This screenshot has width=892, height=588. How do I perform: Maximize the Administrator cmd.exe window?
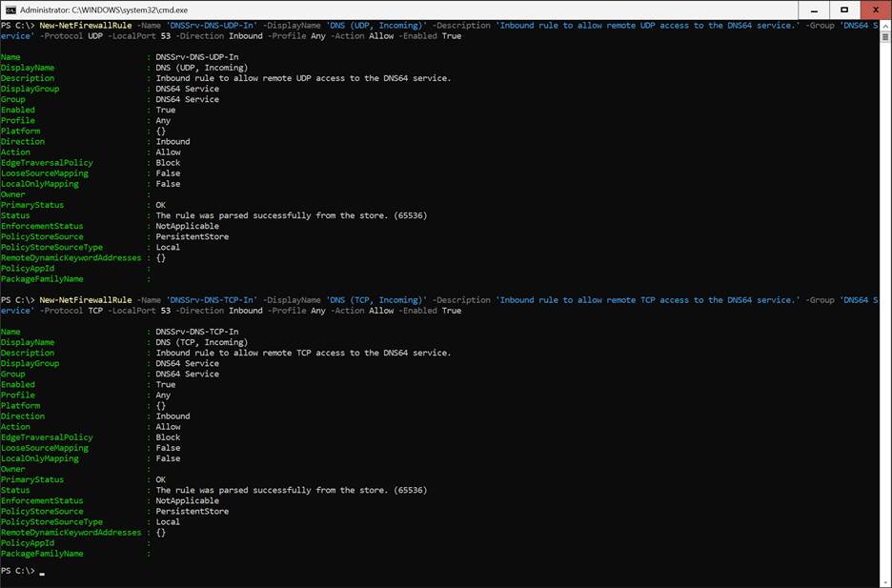point(844,10)
